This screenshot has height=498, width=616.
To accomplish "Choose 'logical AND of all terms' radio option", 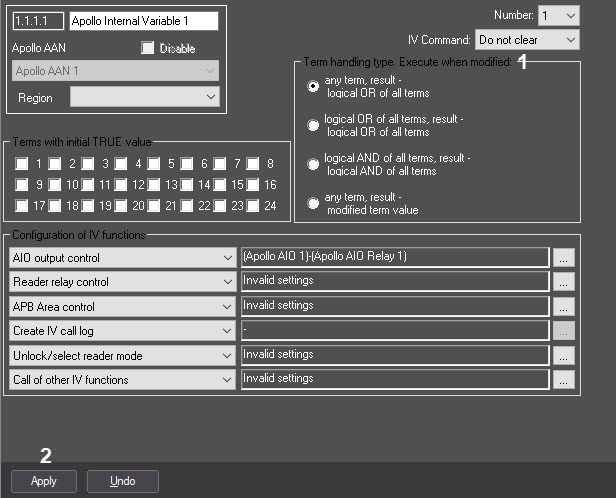I will pos(314,164).
